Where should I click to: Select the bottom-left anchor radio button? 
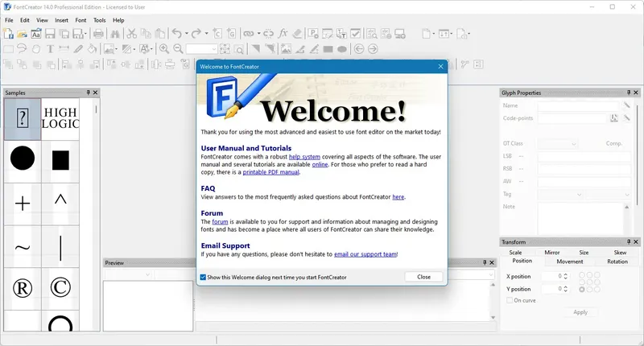click(x=581, y=290)
